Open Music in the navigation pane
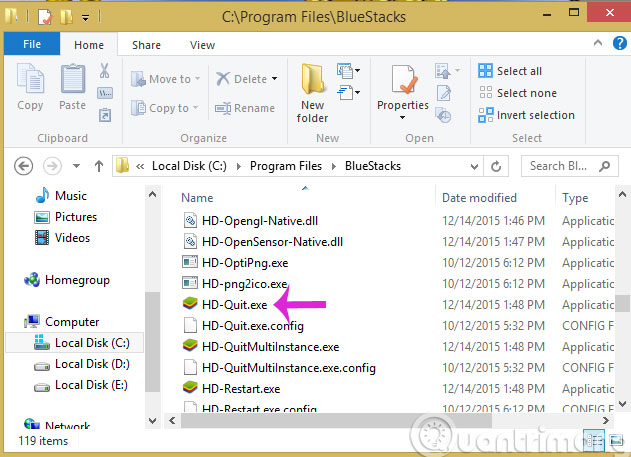 [61, 196]
